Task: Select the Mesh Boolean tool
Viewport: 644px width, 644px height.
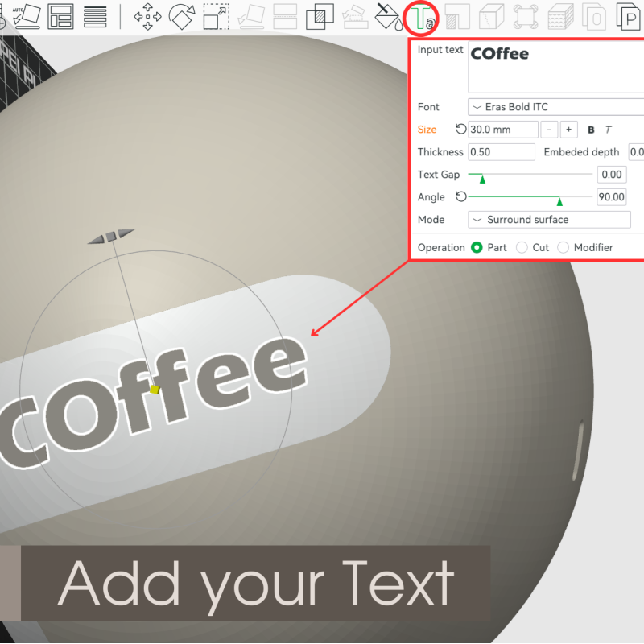Action: click(320, 16)
